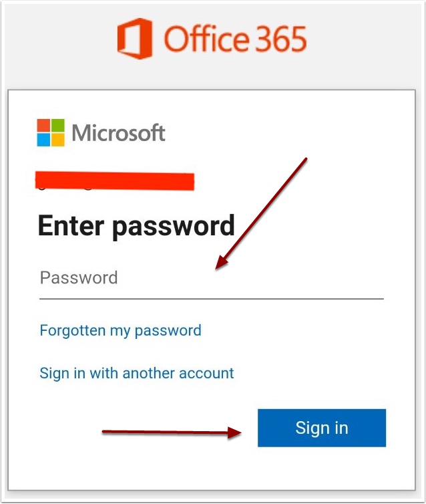Viewport: 426px width, 504px height.
Task: Open the Forgotten my password link
Action: (x=120, y=331)
